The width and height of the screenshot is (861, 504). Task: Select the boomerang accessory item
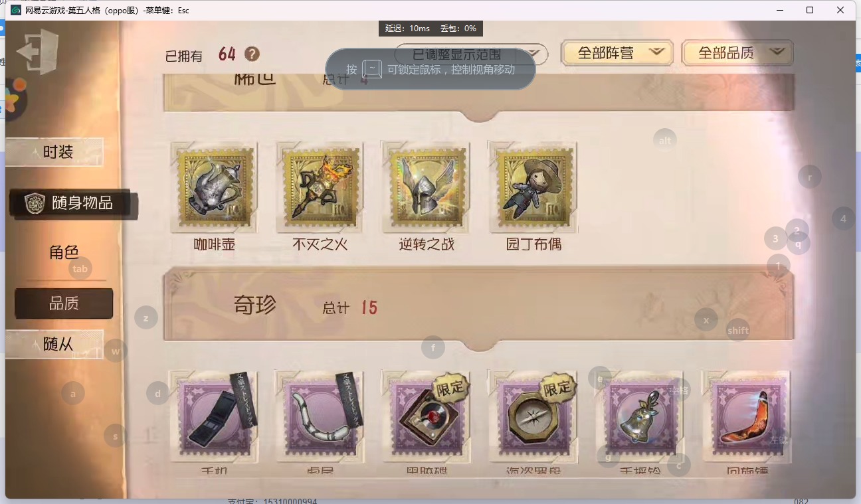pos(747,417)
